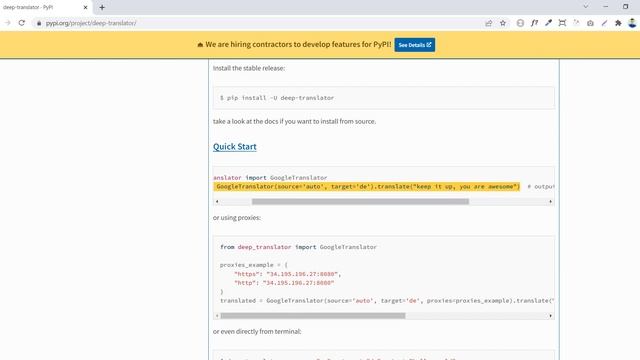Minimize the browser window

(606, 7)
